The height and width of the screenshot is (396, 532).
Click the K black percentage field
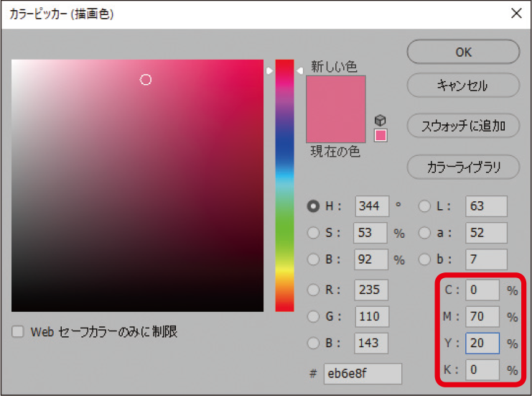(481, 370)
